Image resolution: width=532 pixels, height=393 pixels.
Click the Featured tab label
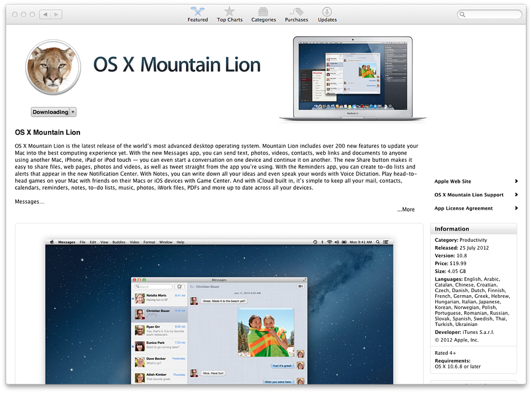198,20
